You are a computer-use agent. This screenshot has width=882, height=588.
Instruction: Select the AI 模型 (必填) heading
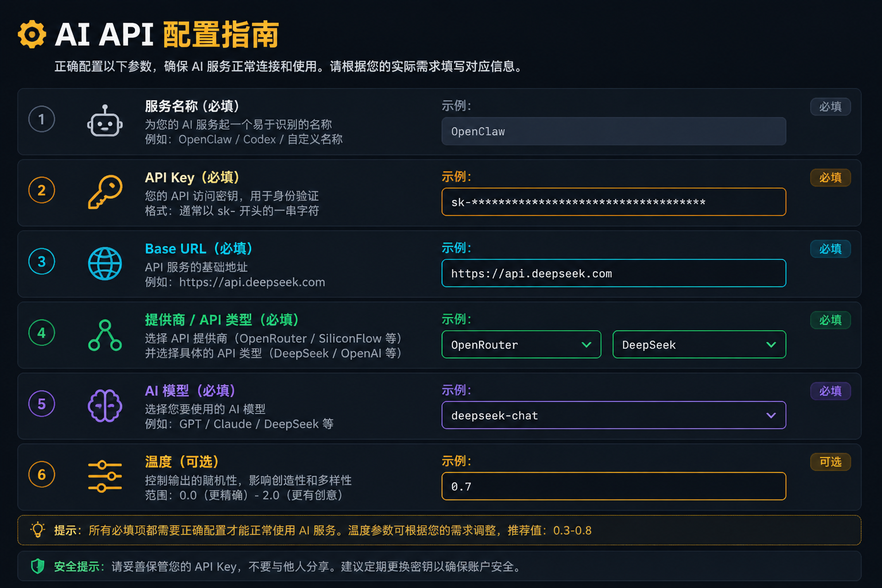point(191,391)
